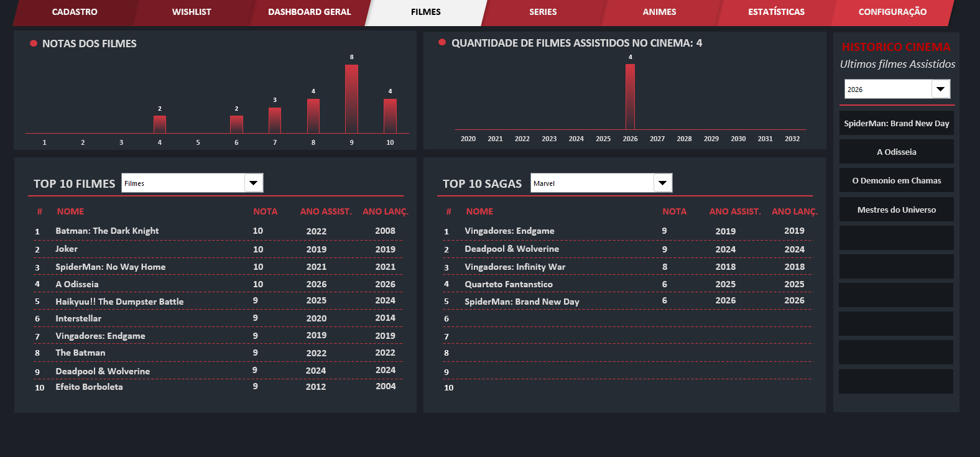This screenshot has height=457, width=980.
Task: Click the Top 10 Sagas heading
Action: pyautogui.click(x=482, y=183)
